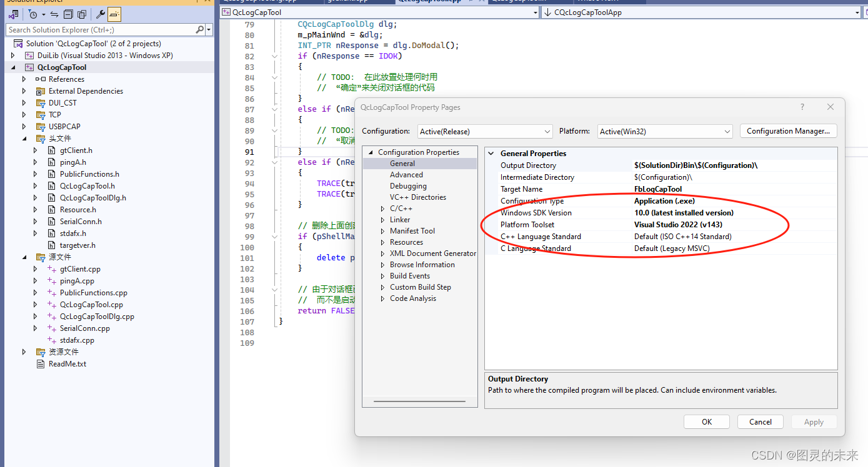
Task: Collapse the General Properties section header
Action: tap(491, 154)
